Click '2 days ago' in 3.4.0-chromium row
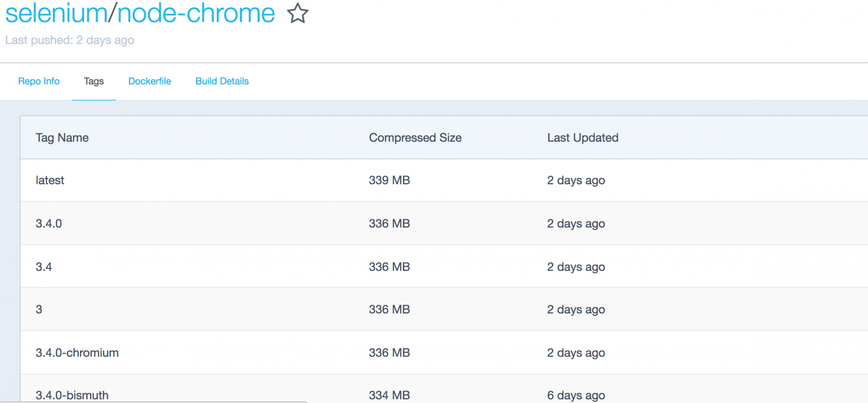Screen dimensions: 868x403 click(x=576, y=353)
